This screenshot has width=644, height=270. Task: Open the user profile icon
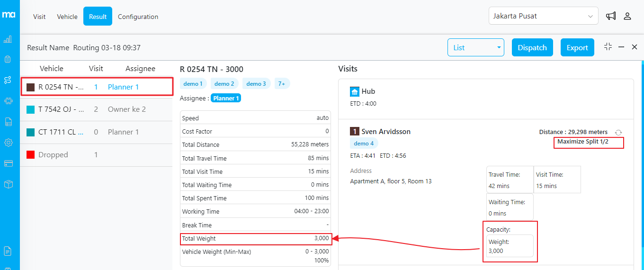pos(627,16)
